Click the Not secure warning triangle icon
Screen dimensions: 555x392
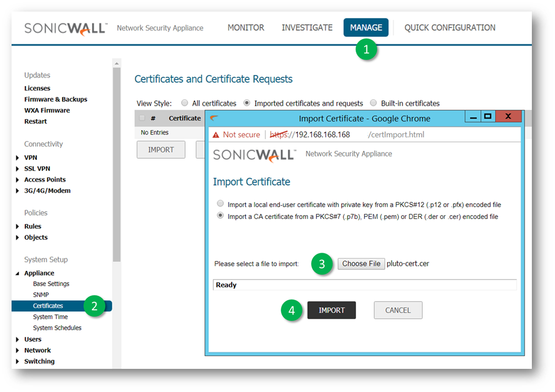tap(216, 135)
